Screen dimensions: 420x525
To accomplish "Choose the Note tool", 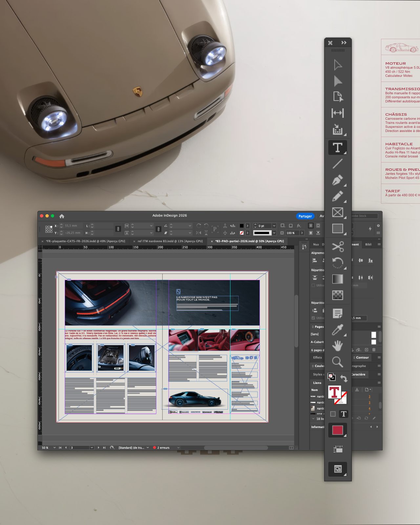I will tap(338, 313).
